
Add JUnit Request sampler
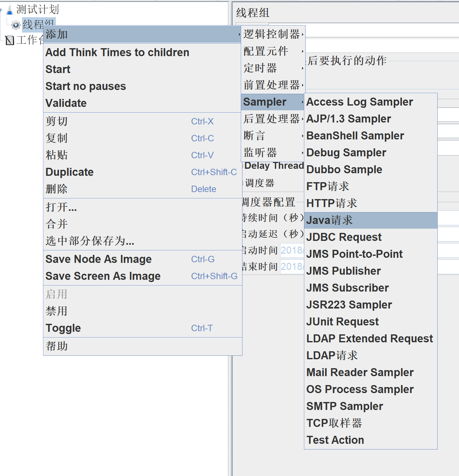371,322
